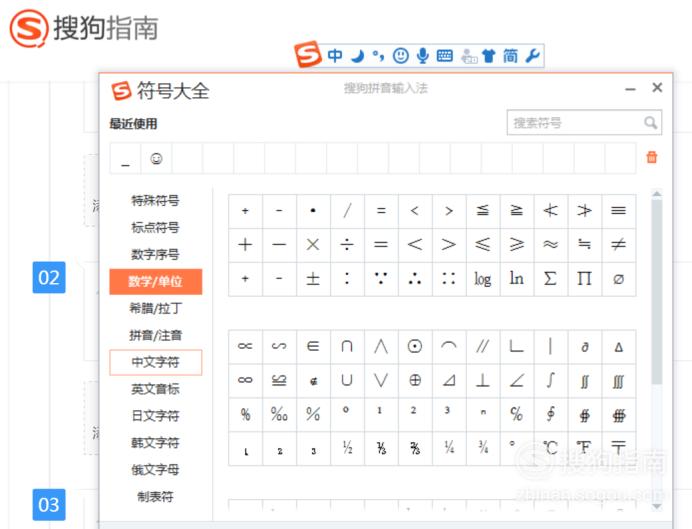Screen dimensions: 692x529
Task: Click the magnifier search icon
Action: tap(651, 122)
